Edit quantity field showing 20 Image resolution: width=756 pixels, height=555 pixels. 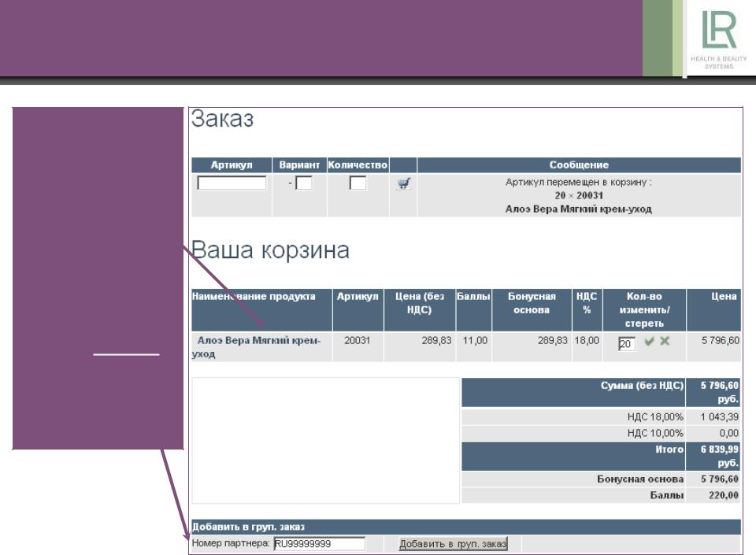[627, 343]
